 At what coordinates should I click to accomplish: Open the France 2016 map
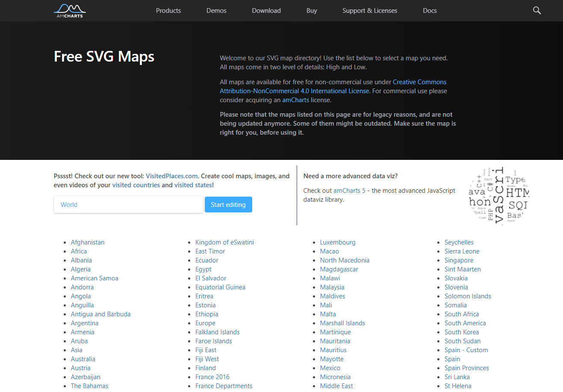(x=212, y=377)
